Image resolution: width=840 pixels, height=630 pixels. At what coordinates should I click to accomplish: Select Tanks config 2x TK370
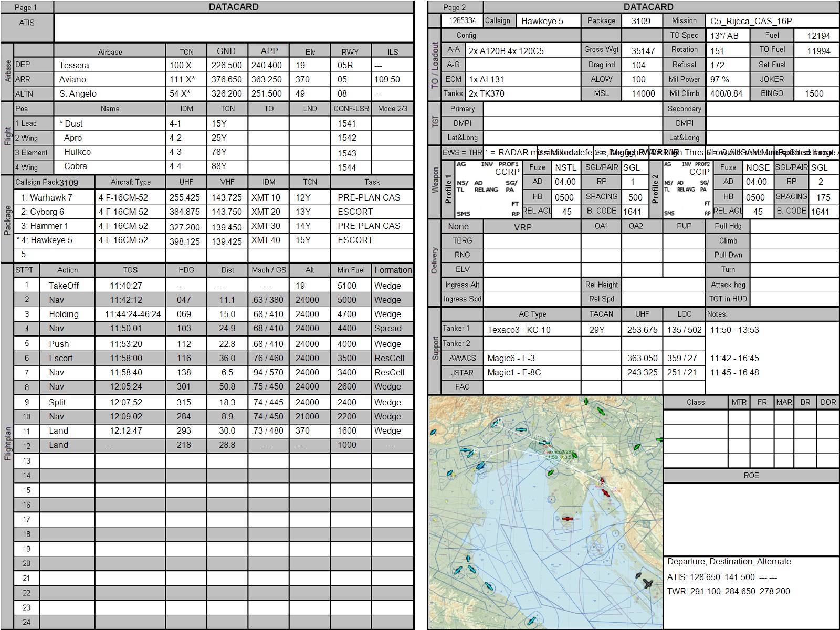tap(487, 93)
